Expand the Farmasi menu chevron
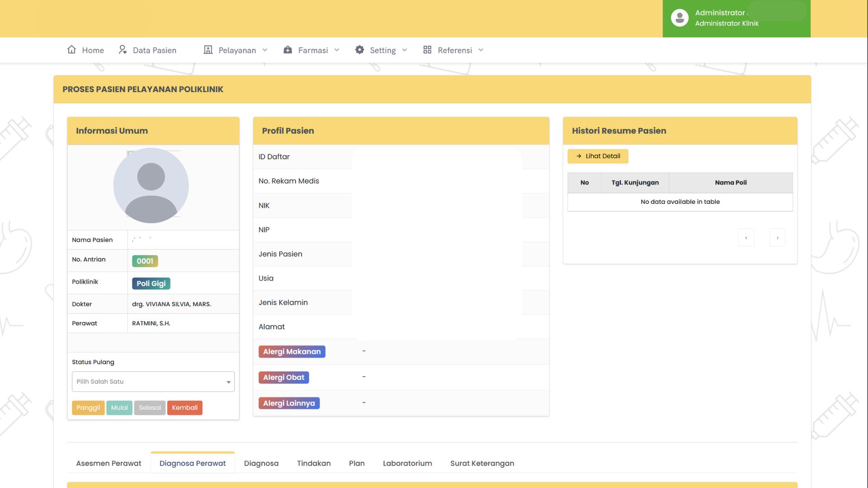Image resolution: width=868 pixels, height=488 pixels. [x=337, y=50]
